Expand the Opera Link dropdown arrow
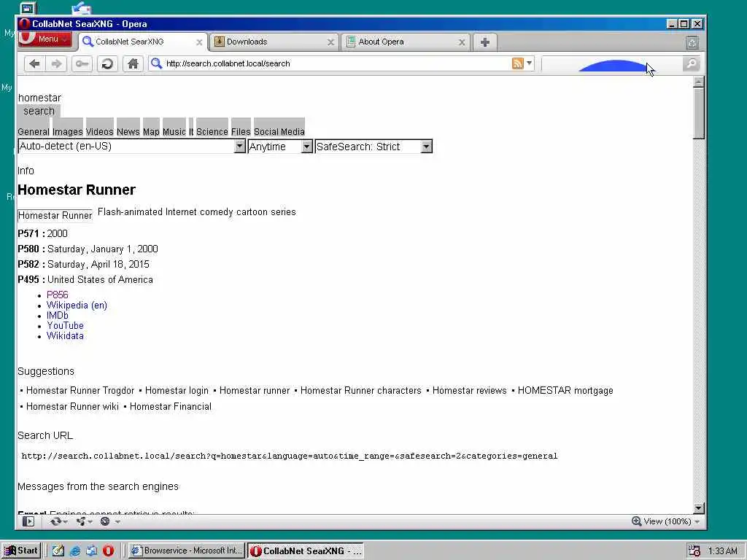 coord(65,522)
